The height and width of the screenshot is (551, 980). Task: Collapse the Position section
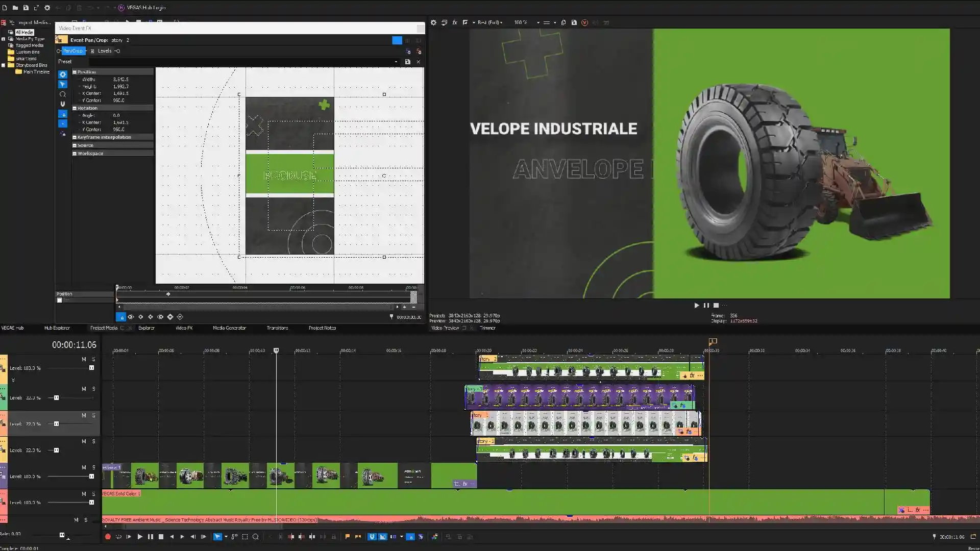(75, 72)
